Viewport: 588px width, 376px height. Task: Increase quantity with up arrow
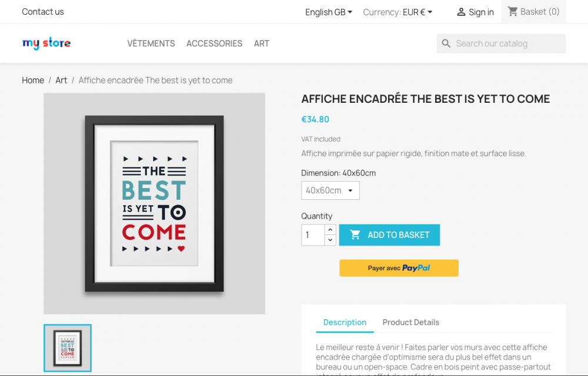tap(330, 230)
